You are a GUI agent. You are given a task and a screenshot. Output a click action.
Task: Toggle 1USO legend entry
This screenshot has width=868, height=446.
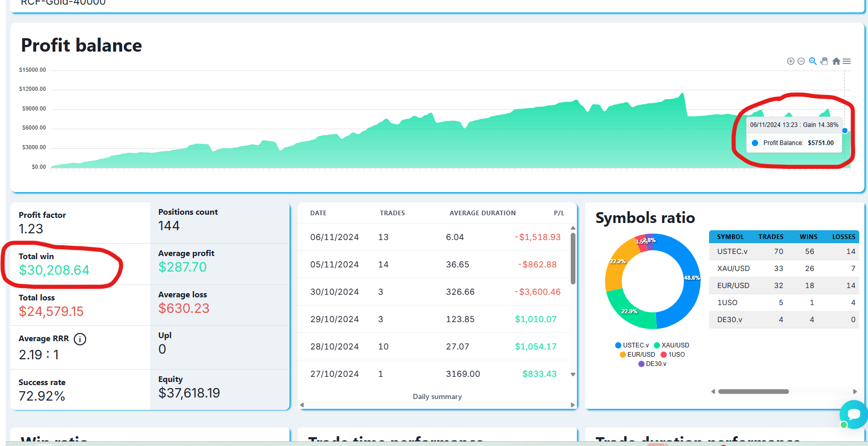pyautogui.click(x=673, y=355)
